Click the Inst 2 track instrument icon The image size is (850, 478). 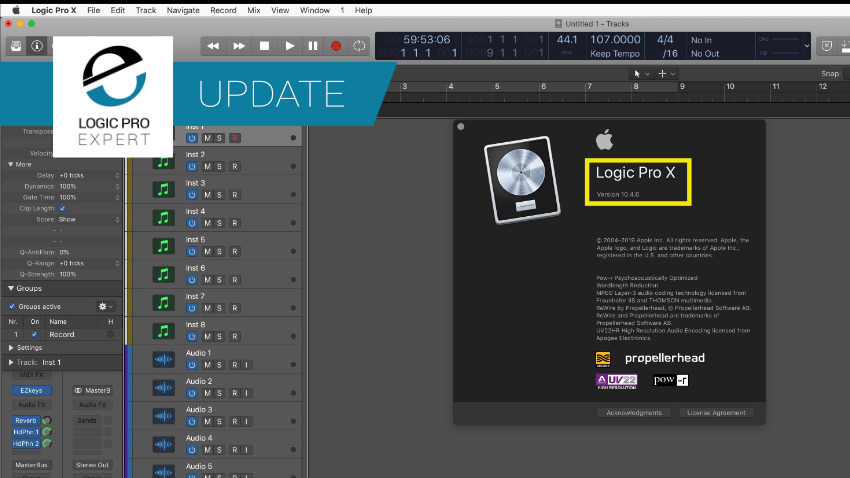(x=163, y=162)
